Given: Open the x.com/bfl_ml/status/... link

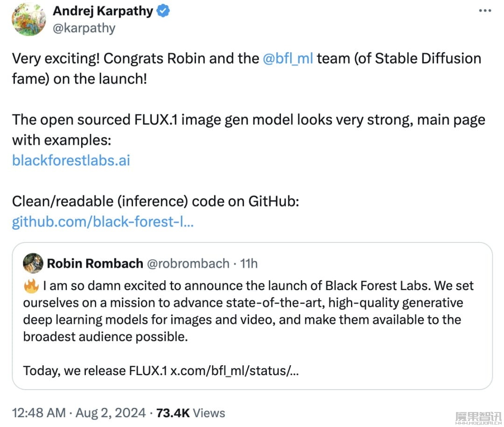Looking at the screenshot, I should [234, 370].
